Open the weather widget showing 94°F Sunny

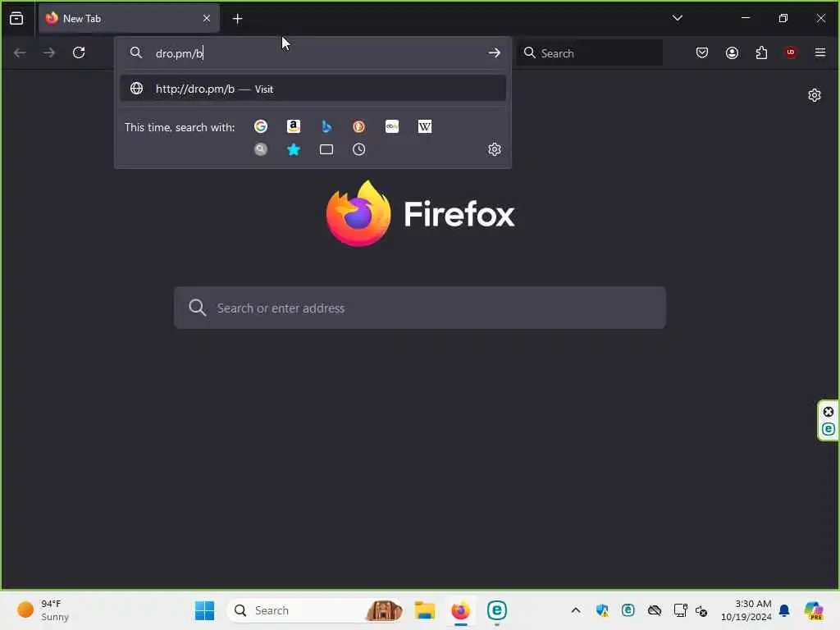pos(43,610)
